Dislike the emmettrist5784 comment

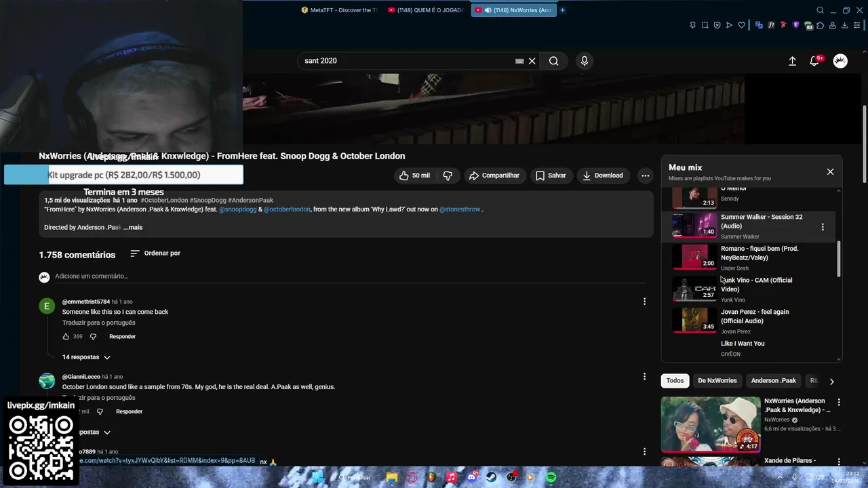pos(94,337)
